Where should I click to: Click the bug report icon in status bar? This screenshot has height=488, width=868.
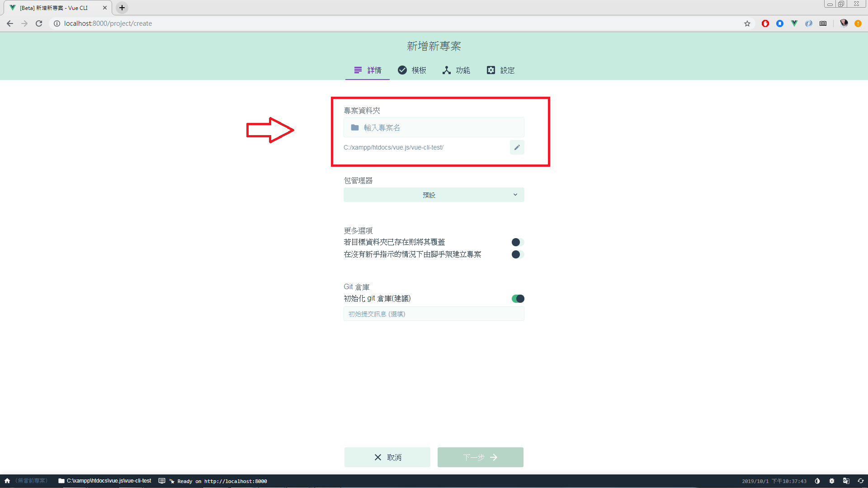click(x=832, y=481)
